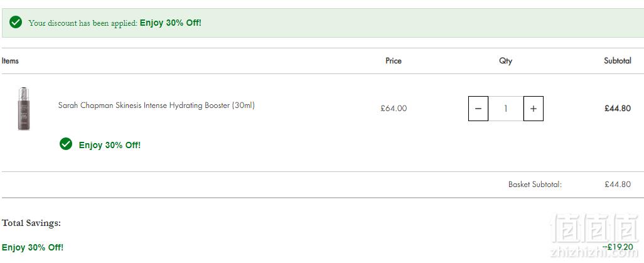644x263 pixels.
Task: Click Enjoy 30% Off under Total Savings
Action: coord(33,247)
